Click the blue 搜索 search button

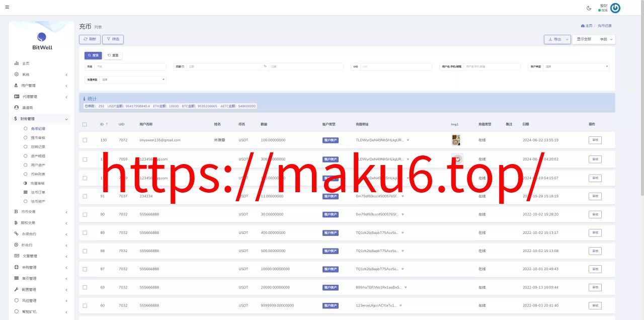click(x=93, y=55)
